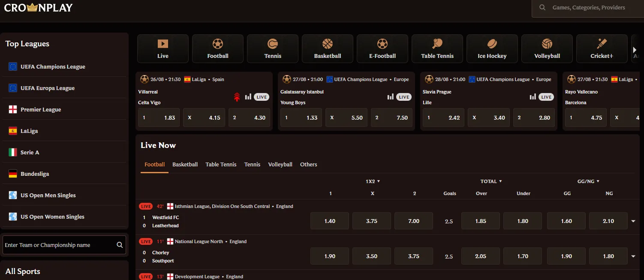644x280 pixels.
Task: Open statistics icon for Slavia Prague vs Lille
Action: pos(533,97)
